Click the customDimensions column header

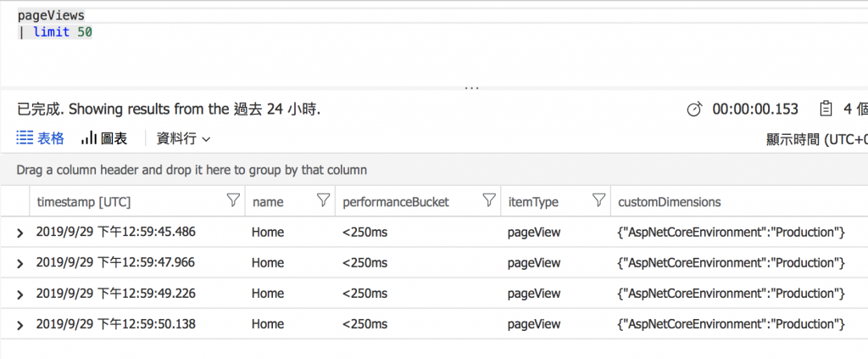tap(670, 202)
